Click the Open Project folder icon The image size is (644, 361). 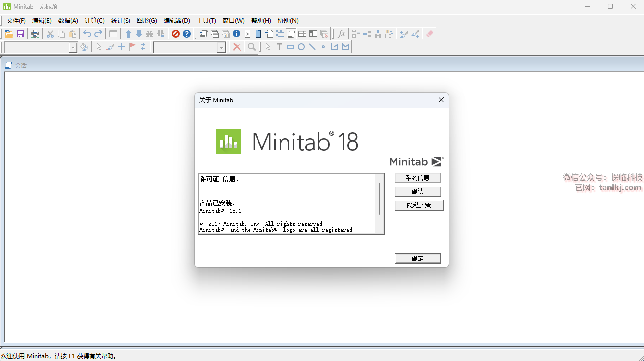coord(9,34)
